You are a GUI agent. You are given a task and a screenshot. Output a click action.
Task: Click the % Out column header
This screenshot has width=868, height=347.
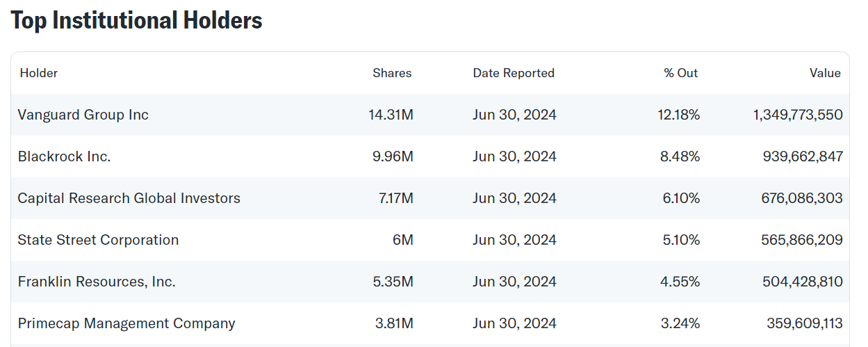[681, 73]
